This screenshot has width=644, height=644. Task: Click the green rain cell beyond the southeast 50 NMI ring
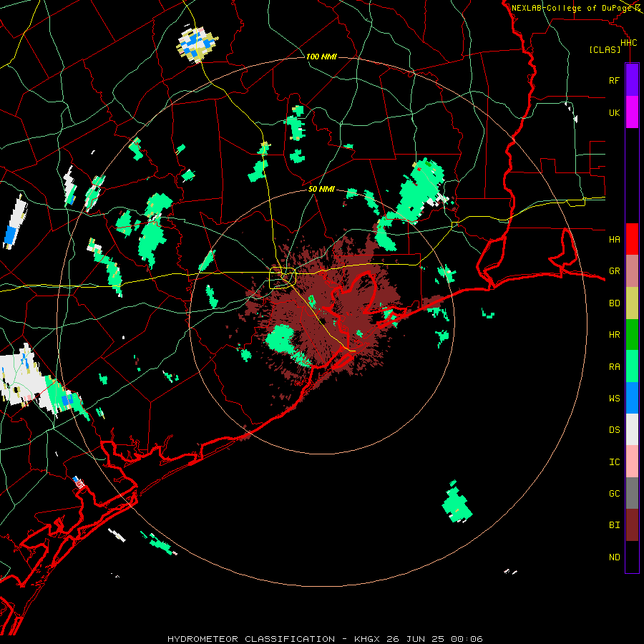[x=457, y=502]
